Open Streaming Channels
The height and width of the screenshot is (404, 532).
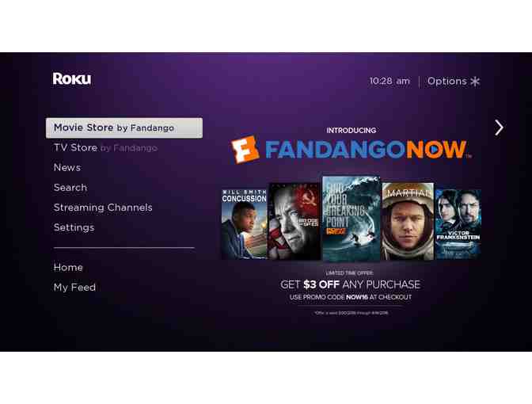103,208
